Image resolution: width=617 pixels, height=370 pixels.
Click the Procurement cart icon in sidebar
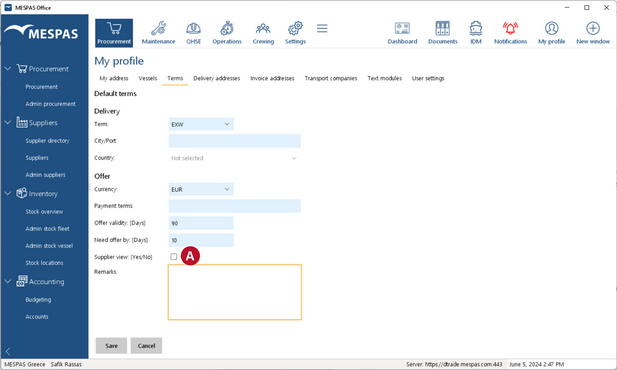pos(22,68)
